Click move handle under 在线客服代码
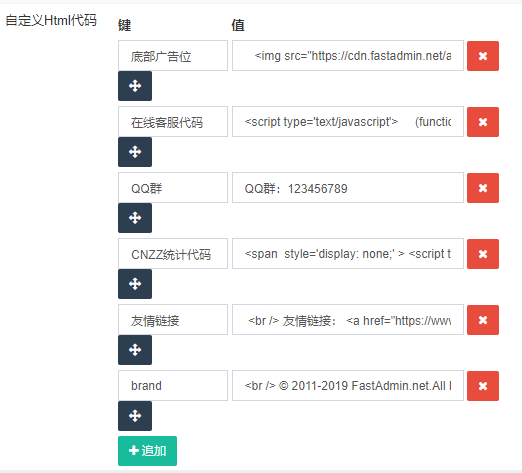 point(135,152)
